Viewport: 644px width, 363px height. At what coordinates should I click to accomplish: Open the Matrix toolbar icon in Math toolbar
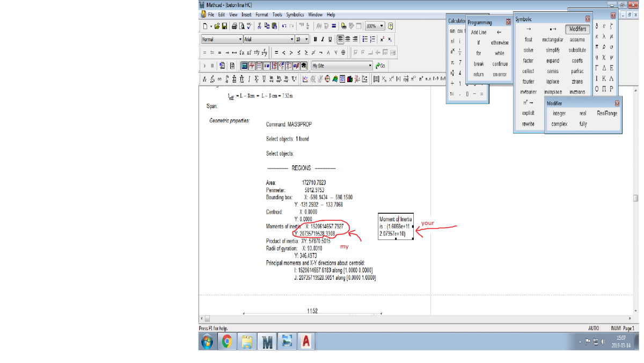click(259, 66)
